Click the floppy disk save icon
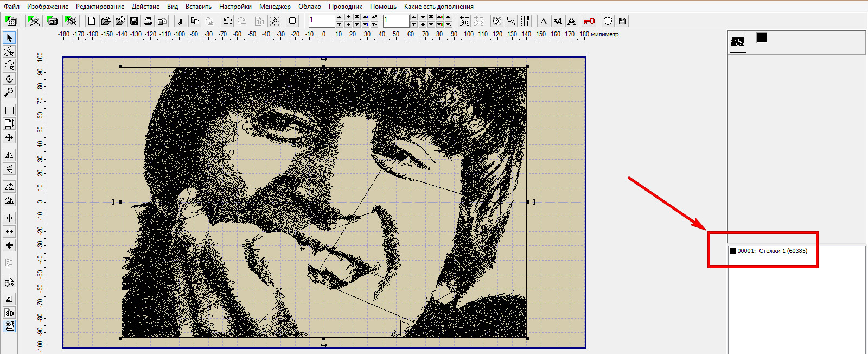 coord(133,21)
